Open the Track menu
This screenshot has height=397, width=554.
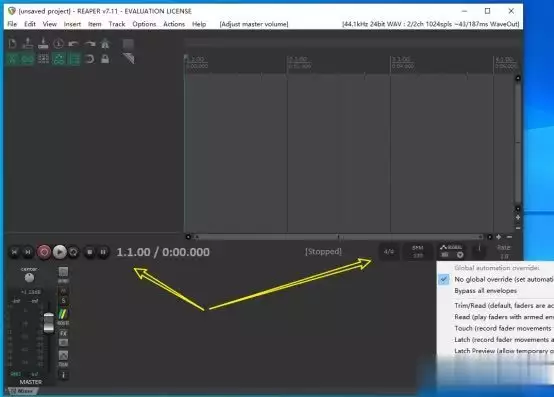pyautogui.click(x=117, y=24)
